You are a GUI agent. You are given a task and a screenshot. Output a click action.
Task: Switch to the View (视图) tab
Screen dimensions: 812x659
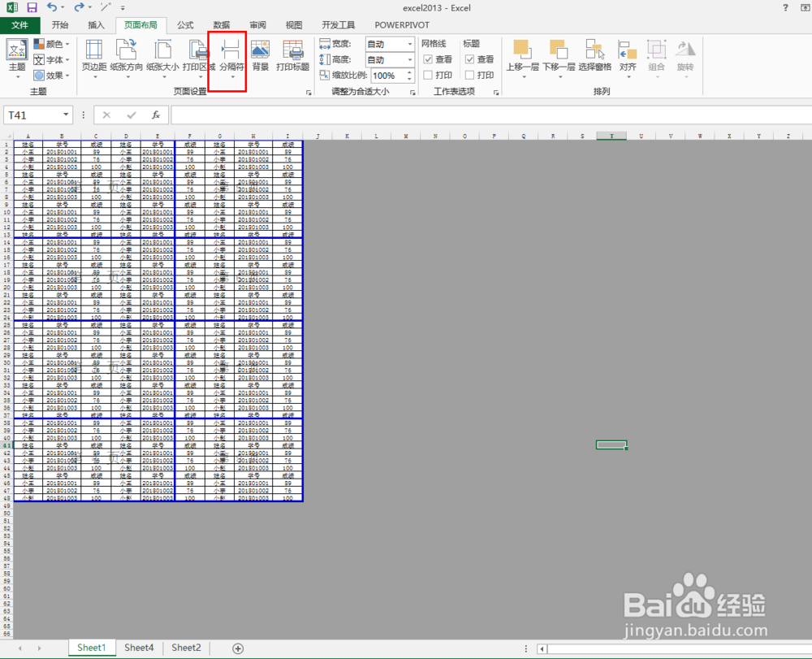point(294,25)
